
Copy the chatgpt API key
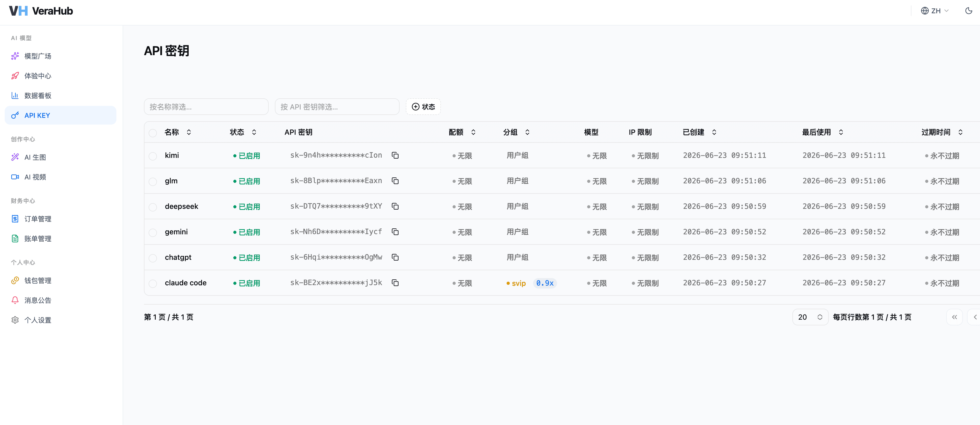coord(395,257)
